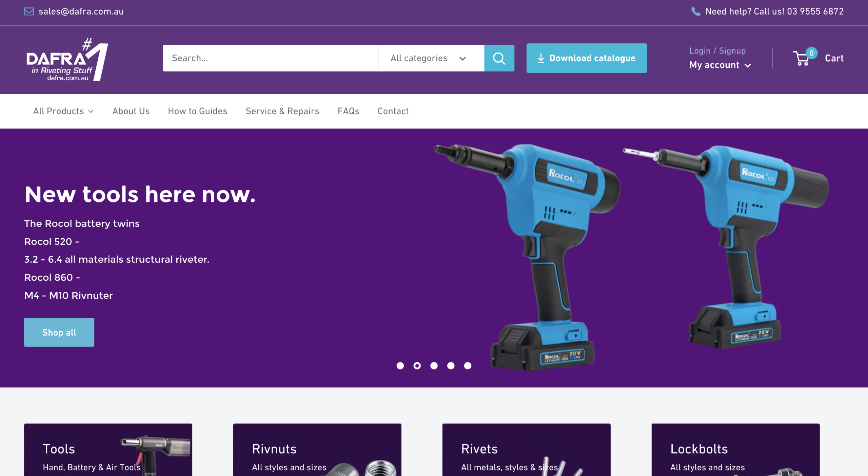Click the chevron next to My account
The height and width of the screenshot is (476, 868).
pyautogui.click(x=748, y=65)
